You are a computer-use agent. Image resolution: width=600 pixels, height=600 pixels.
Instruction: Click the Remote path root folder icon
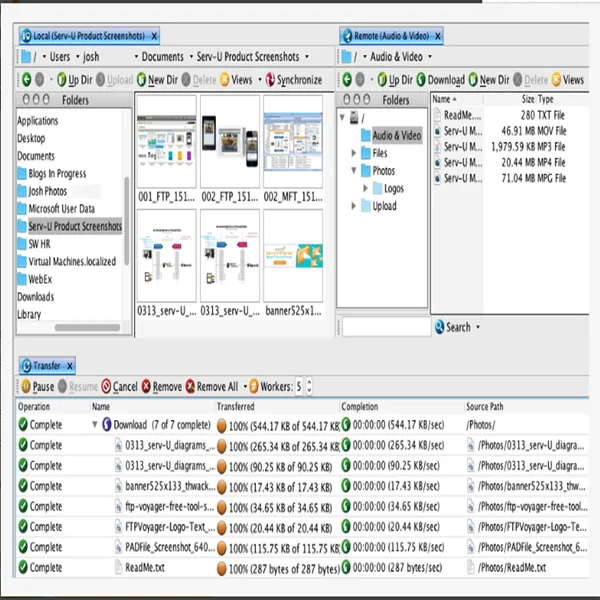pyautogui.click(x=346, y=57)
